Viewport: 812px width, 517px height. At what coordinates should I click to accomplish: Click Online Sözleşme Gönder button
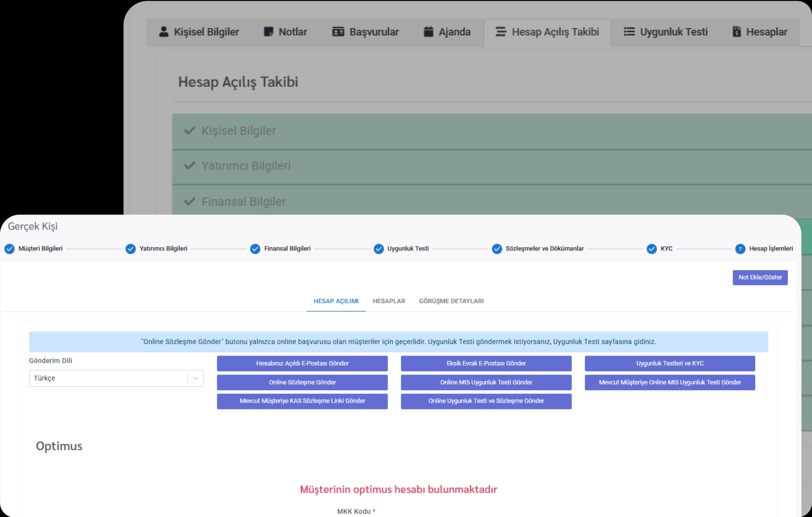tap(302, 382)
